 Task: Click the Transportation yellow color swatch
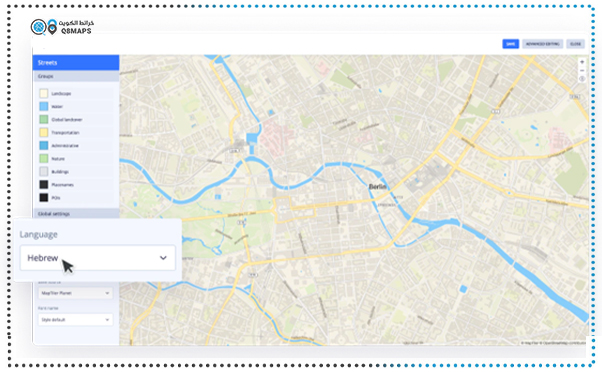click(x=44, y=132)
